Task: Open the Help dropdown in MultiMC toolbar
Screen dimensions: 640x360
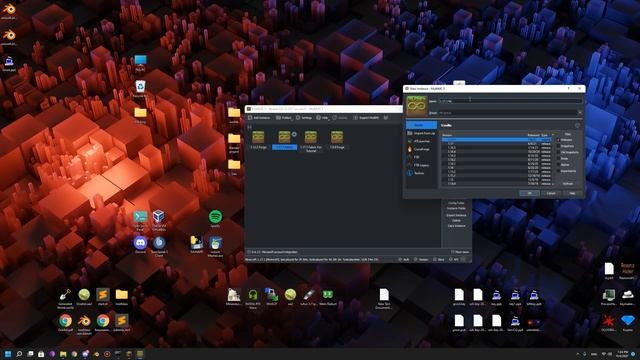Action: [x=322, y=118]
